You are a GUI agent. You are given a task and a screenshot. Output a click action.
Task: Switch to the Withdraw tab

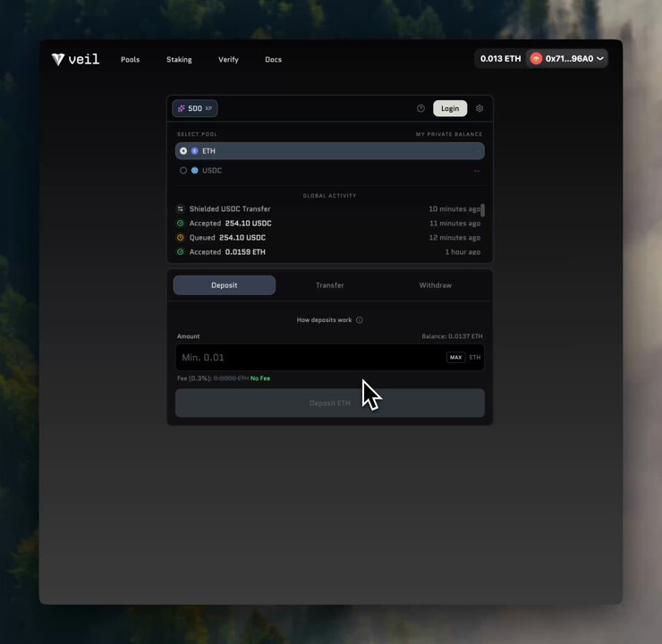tap(436, 285)
